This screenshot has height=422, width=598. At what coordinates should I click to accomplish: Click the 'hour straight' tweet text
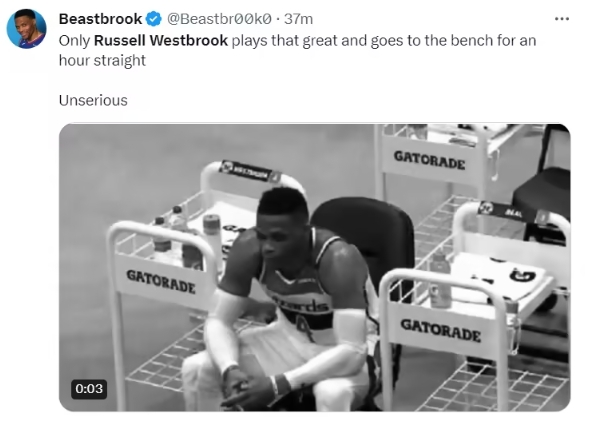(x=102, y=60)
